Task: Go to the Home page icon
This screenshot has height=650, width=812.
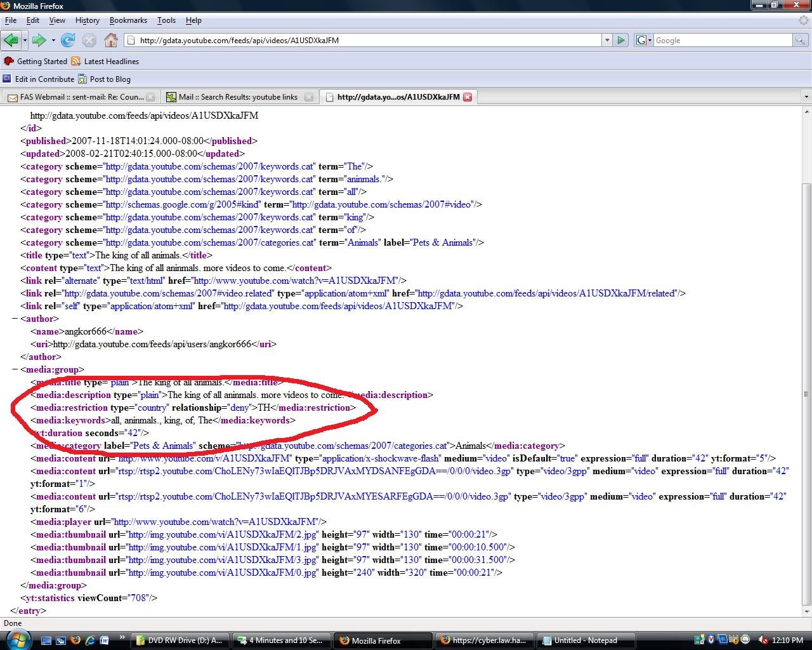Action: [111, 40]
